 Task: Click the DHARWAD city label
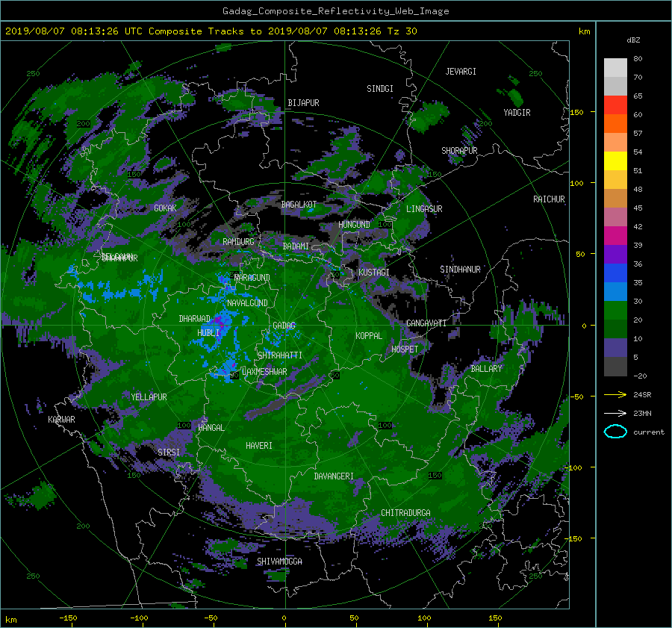[x=195, y=319]
